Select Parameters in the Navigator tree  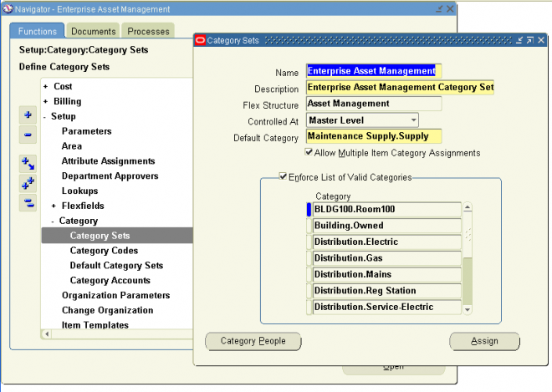[87, 131]
